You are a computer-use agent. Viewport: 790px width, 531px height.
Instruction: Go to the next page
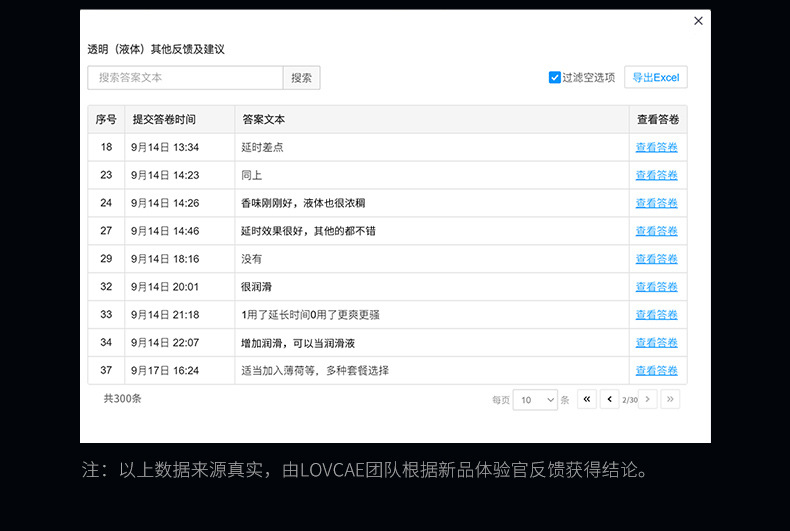click(x=648, y=399)
